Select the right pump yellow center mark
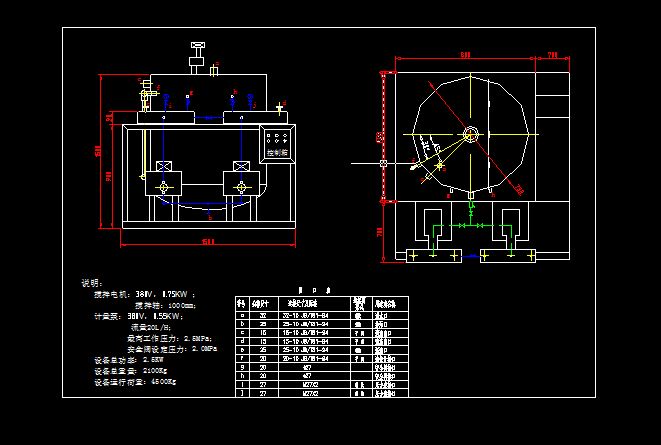The height and width of the screenshot is (445, 661). (242, 187)
